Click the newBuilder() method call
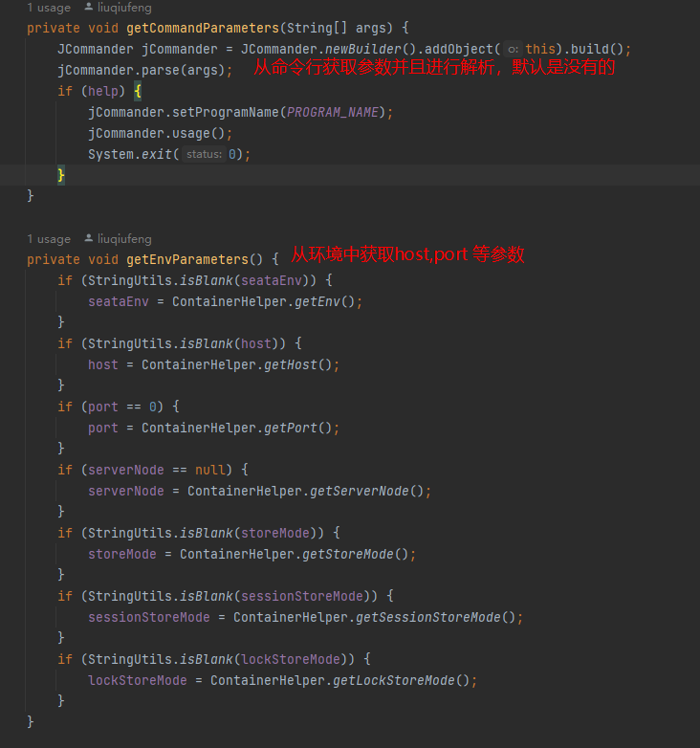This screenshot has width=700, height=748. [x=370, y=49]
